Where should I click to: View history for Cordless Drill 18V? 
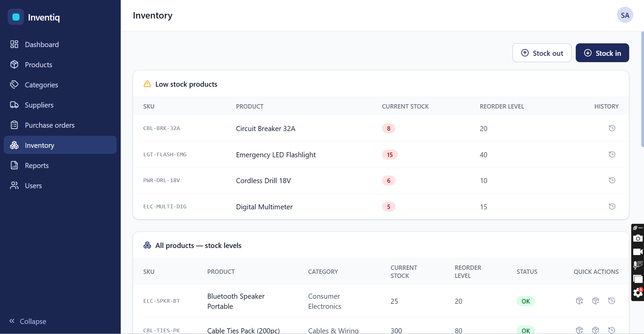612,180
